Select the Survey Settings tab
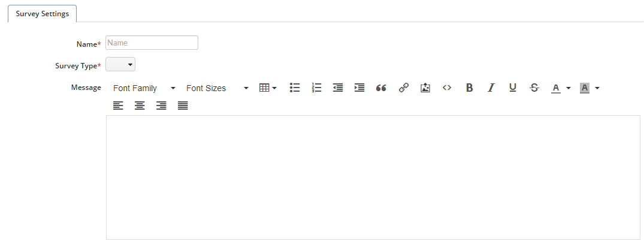 coord(43,14)
